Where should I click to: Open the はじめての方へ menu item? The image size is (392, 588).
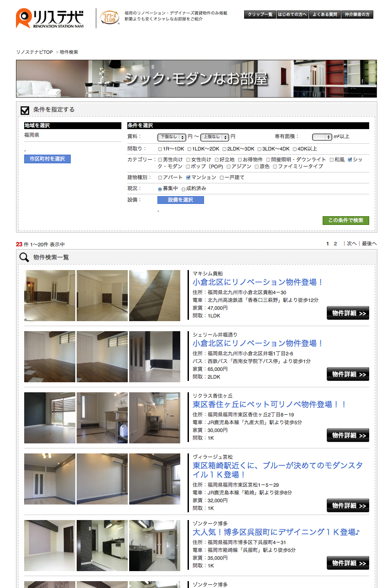(x=293, y=15)
